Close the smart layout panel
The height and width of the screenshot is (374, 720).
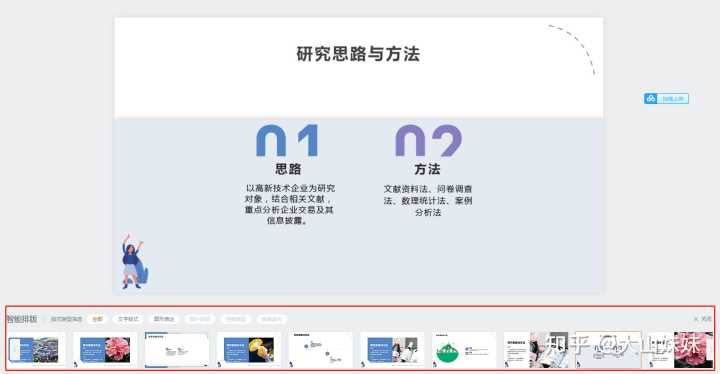(x=703, y=319)
